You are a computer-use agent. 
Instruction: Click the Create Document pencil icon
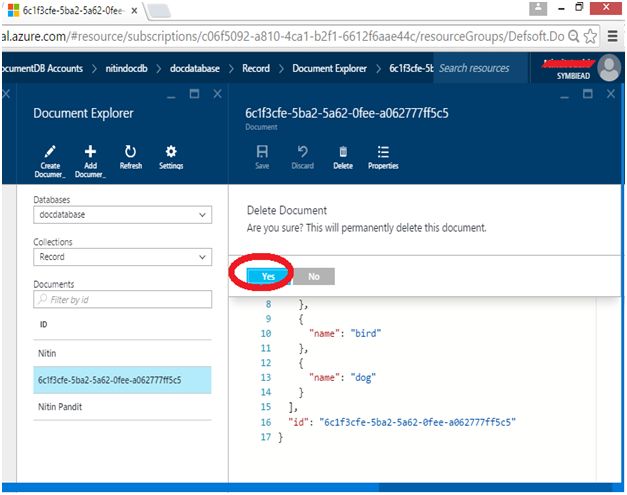(50, 152)
